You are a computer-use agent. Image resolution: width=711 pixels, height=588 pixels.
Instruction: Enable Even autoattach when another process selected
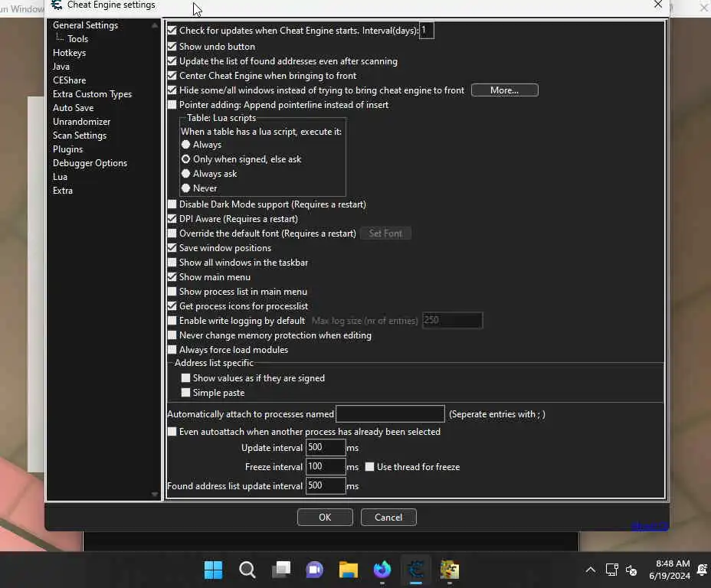pyautogui.click(x=172, y=431)
